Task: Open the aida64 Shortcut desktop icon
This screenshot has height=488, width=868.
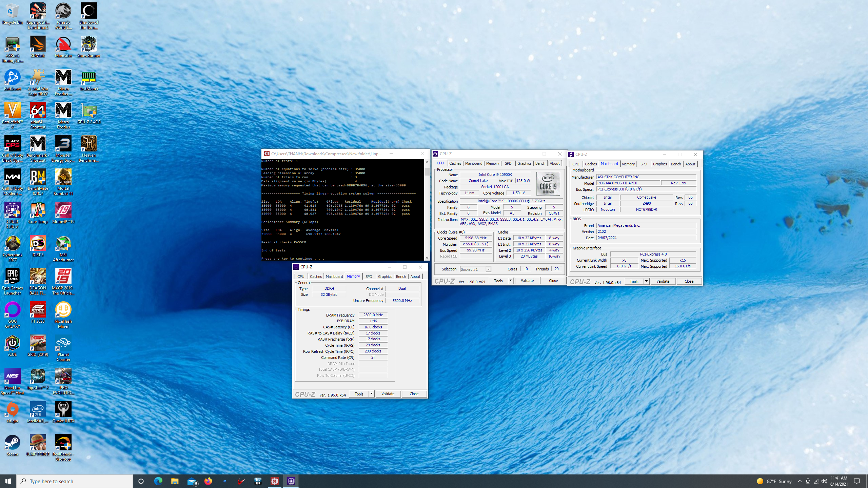Action: click(x=38, y=116)
